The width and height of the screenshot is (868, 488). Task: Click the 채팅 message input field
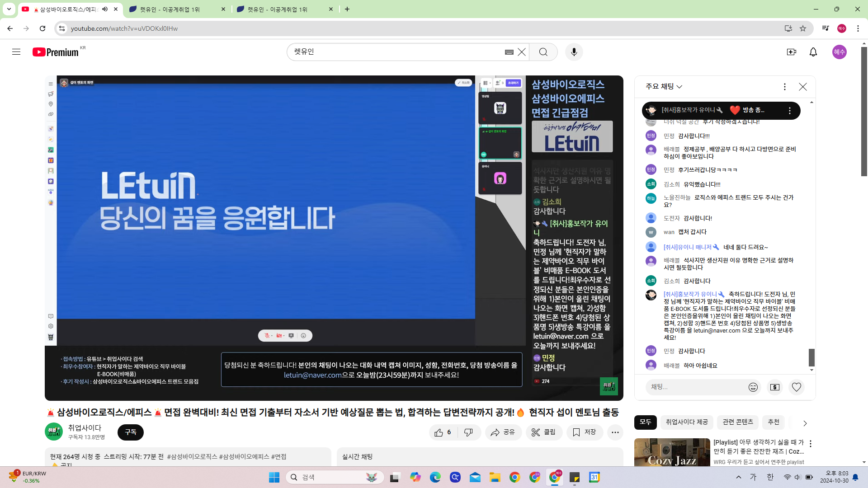(696, 387)
